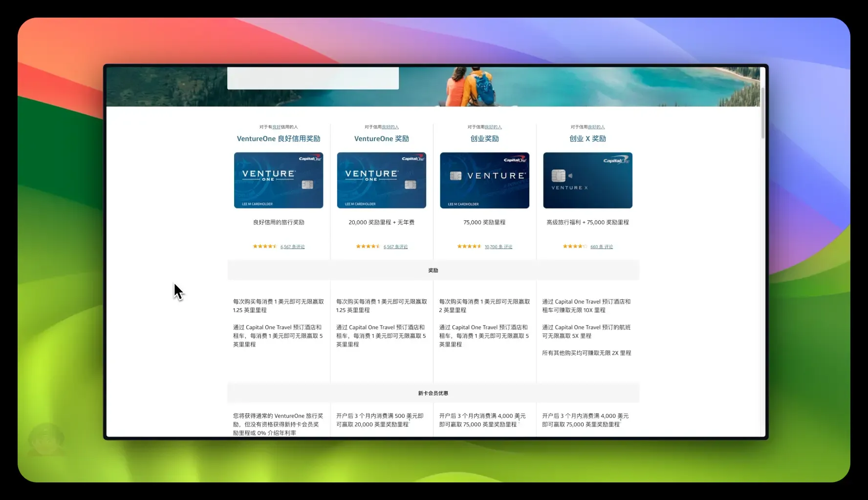This screenshot has height=500, width=868.
Task: Open the VentureOne 良好信用奖励 card title link
Action: click(279, 139)
